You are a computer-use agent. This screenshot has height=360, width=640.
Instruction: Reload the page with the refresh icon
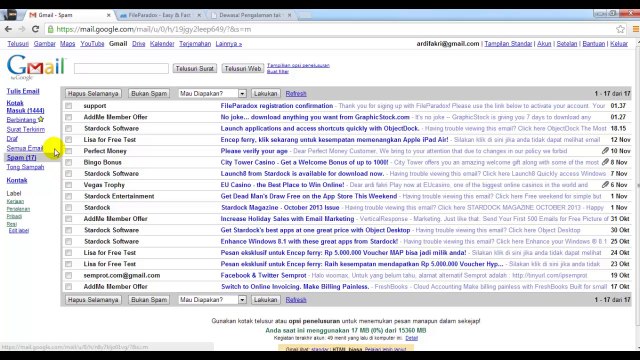36,29
